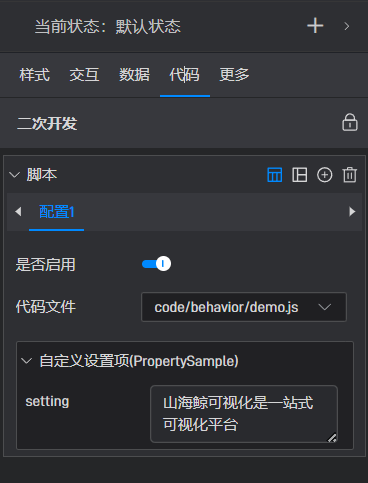
Task: Select the blue tab-layout icon in 脚本 header
Action: coord(275,175)
